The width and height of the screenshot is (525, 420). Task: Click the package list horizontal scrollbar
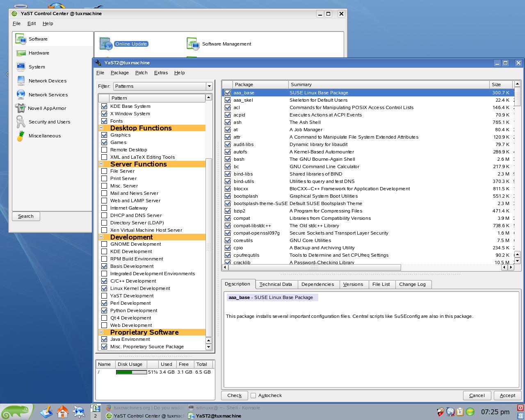pyautogui.click(x=315, y=267)
